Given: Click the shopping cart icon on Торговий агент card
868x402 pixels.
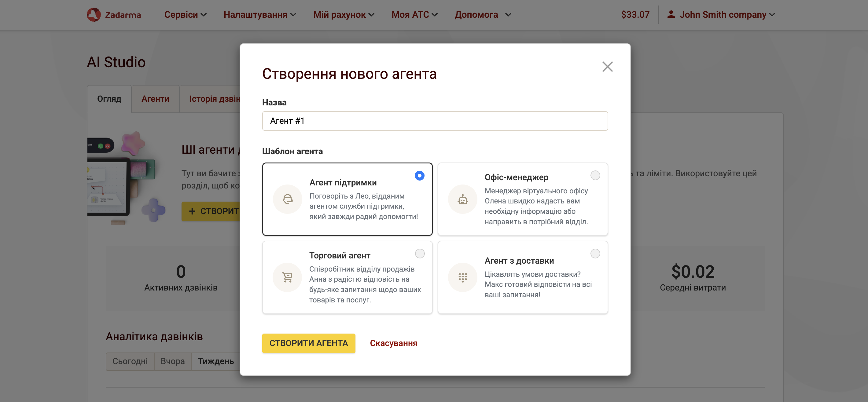Looking at the screenshot, I should pyautogui.click(x=287, y=277).
